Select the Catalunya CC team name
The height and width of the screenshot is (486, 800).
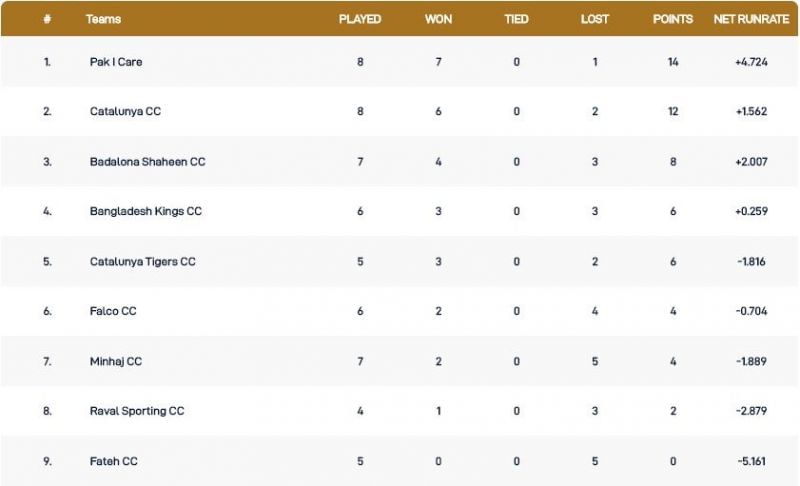coord(125,112)
